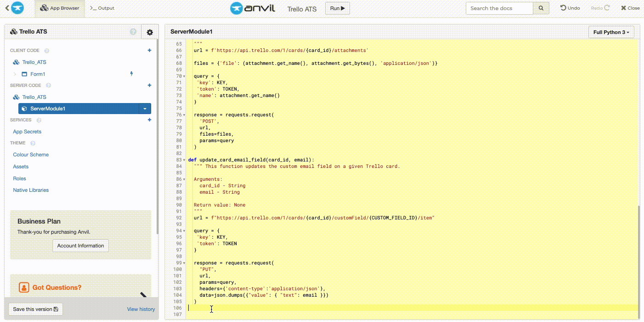644x322 pixels.
Task: Collapse code fold at line 76
Action: tap(184, 115)
